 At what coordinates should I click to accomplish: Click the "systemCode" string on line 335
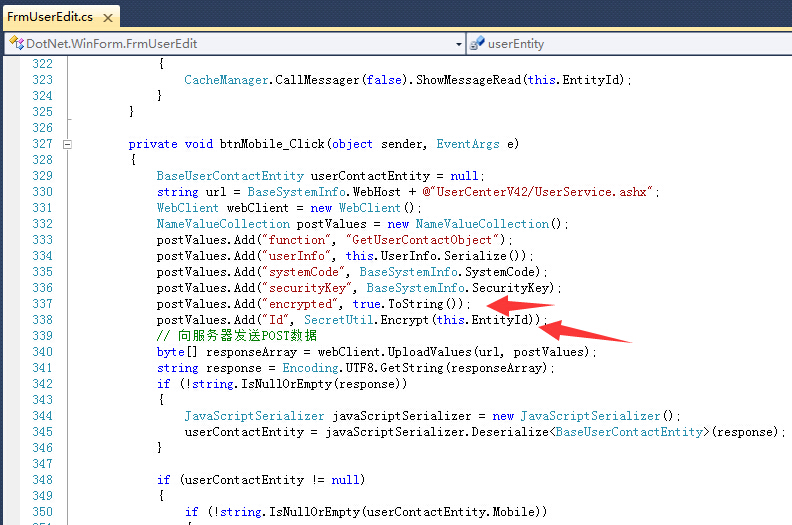coord(304,272)
